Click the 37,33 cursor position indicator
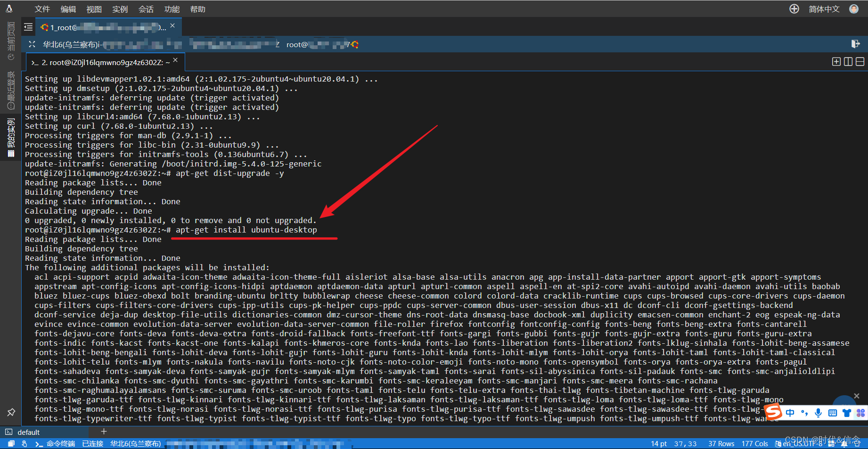 (x=685, y=443)
